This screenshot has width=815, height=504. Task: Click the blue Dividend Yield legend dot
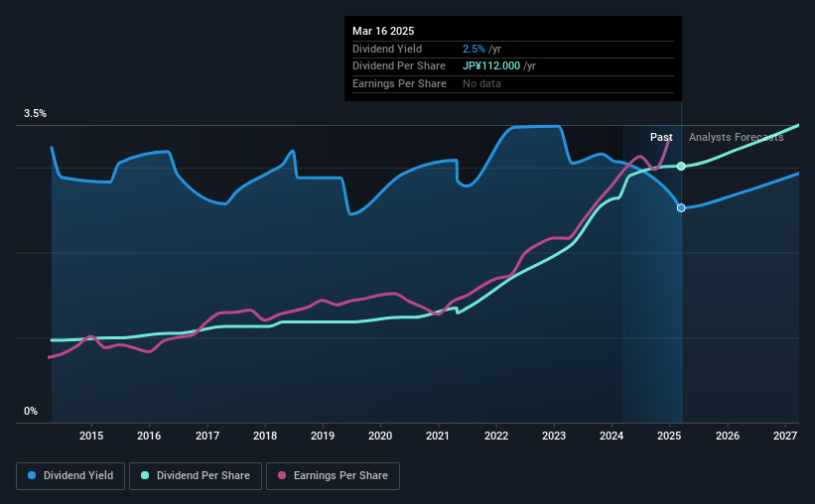(32, 475)
